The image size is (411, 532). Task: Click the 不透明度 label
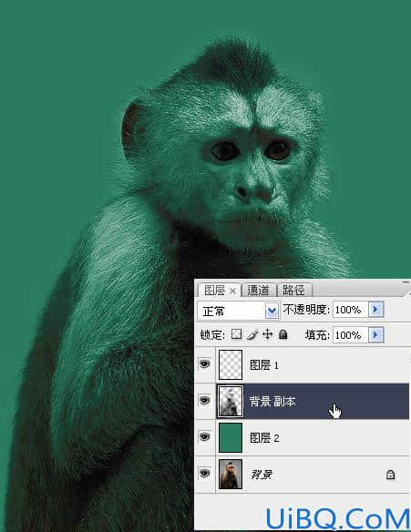(306, 310)
